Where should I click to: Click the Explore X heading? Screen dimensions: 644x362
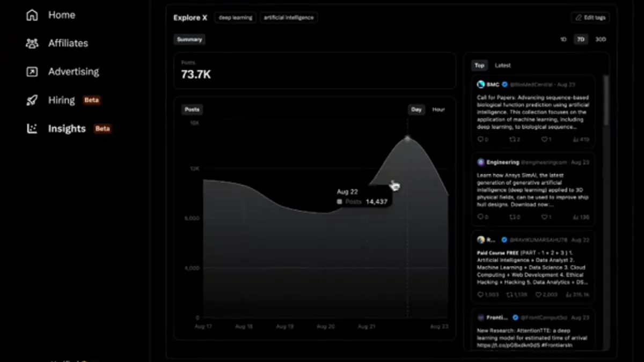click(x=190, y=18)
